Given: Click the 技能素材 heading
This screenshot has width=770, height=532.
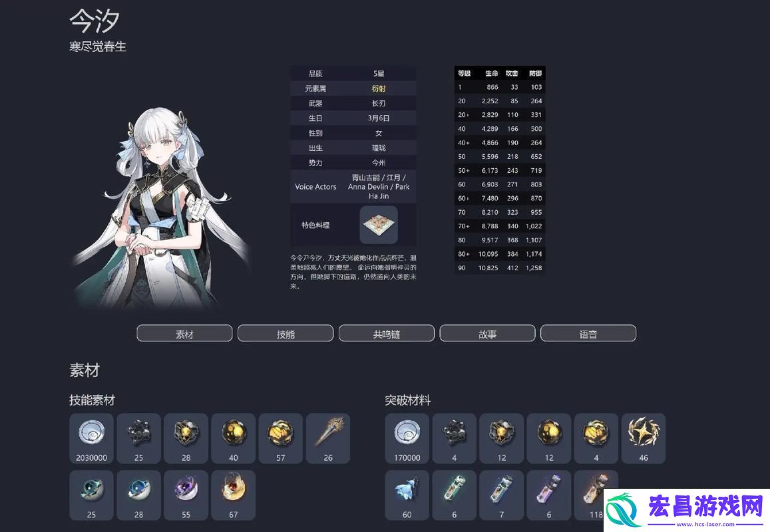Looking at the screenshot, I should [x=93, y=400].
